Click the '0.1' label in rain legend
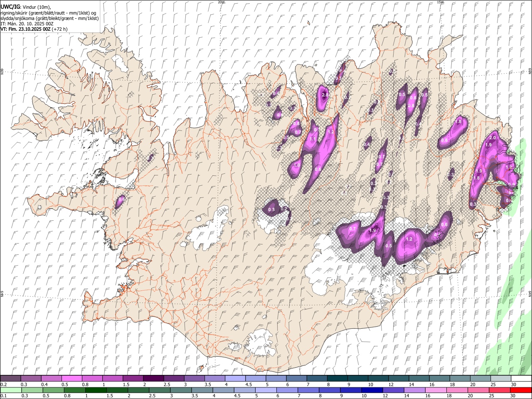This screenshot has width=532, height=399. click(x=3, y=396)
